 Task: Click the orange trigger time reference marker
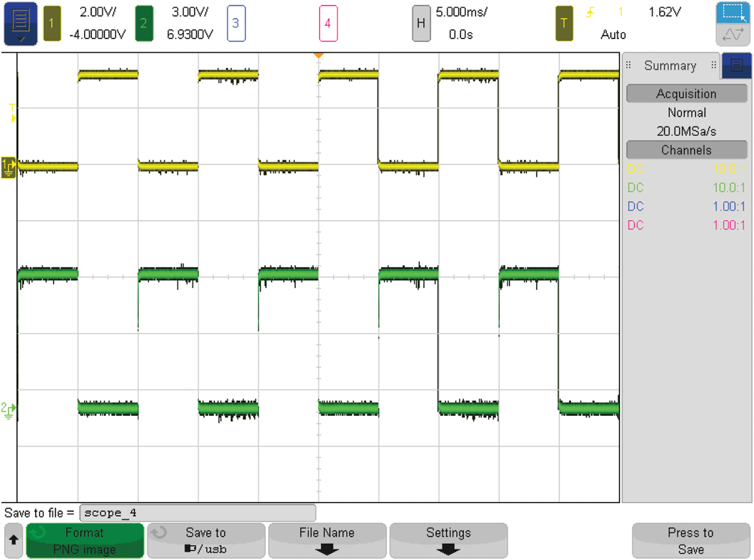318,56
